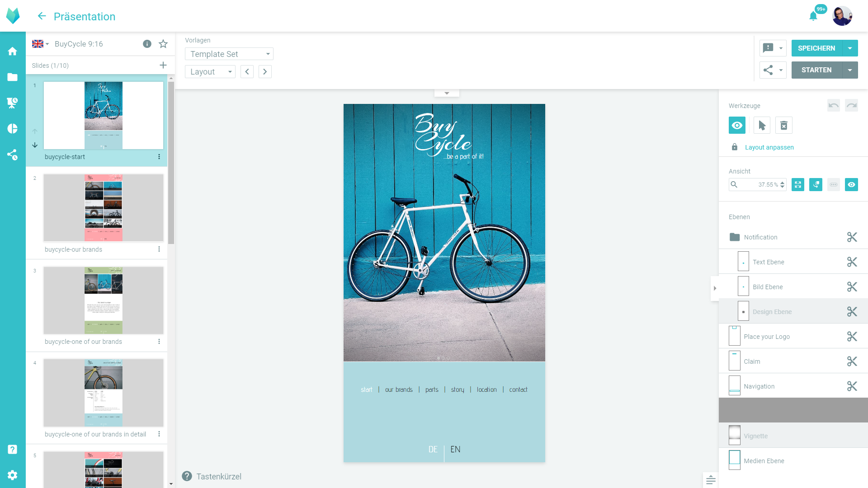The height and width of the screenshot is (488, 868).
Task: Click the SPEICHERN button
Action: pos(816,48)
